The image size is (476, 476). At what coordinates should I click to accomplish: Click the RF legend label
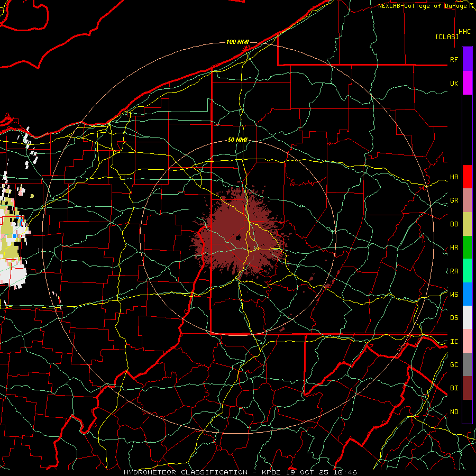pos(454,59)
